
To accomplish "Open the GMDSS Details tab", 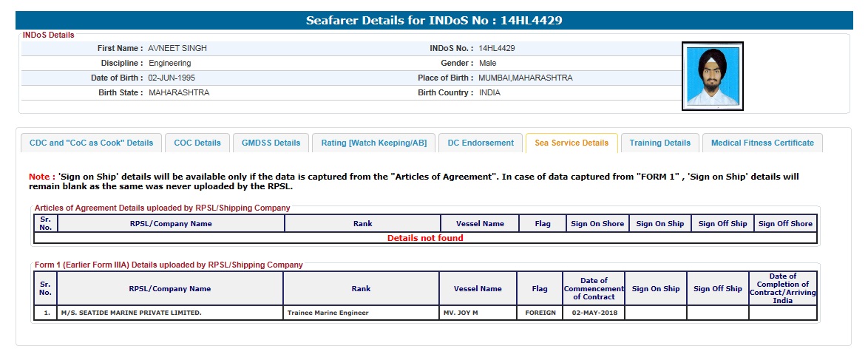I will (x=271, y=143).
